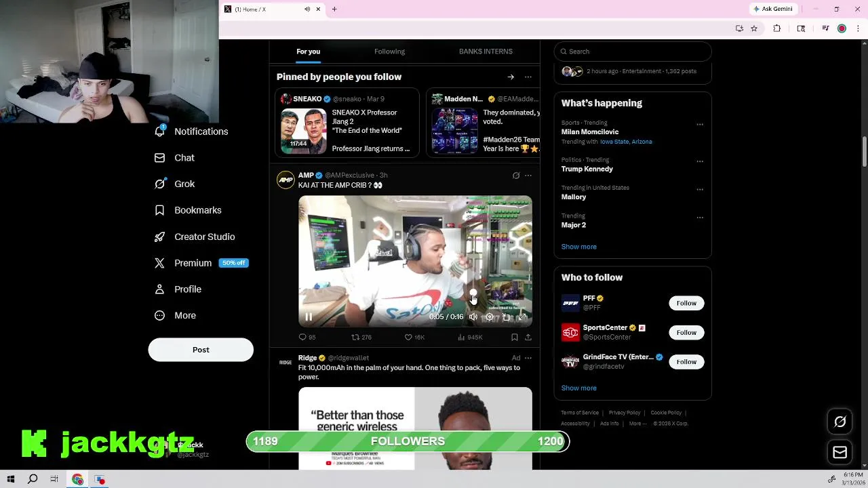This screenshot has width=868, height=488.
Task: Open trending topic Milan Momcilovic
Action: (590, 132)
